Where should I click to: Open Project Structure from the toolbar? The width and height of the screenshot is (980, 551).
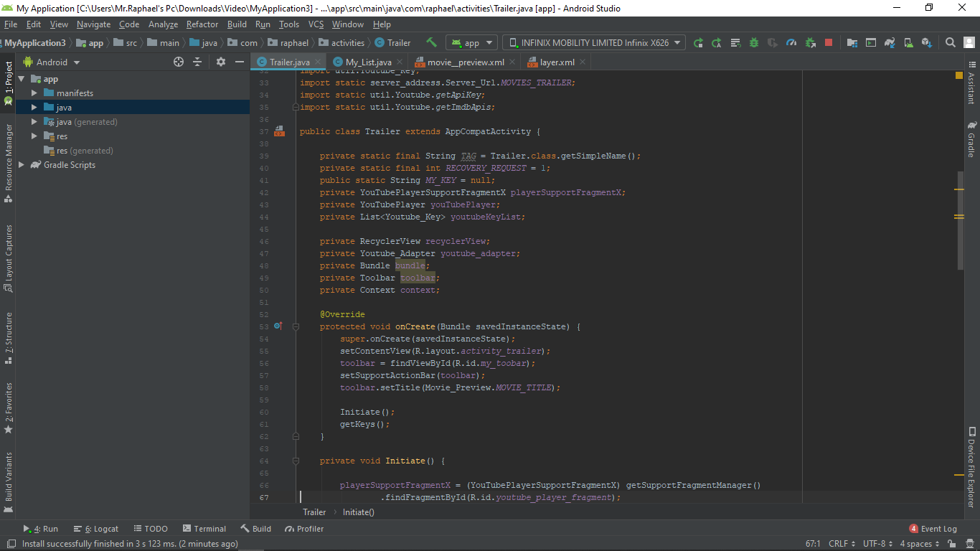[x=852, y=43]
